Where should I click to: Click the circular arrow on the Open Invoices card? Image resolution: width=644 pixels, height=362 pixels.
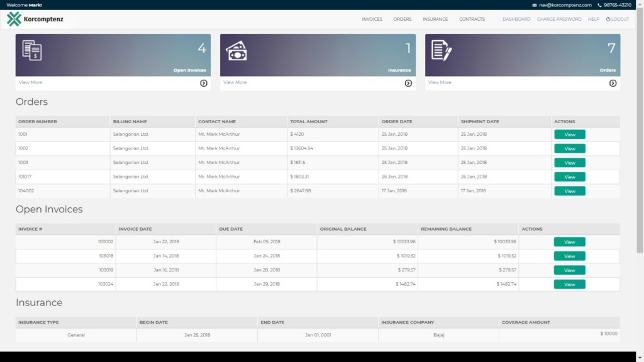click(x=203, y=82)
